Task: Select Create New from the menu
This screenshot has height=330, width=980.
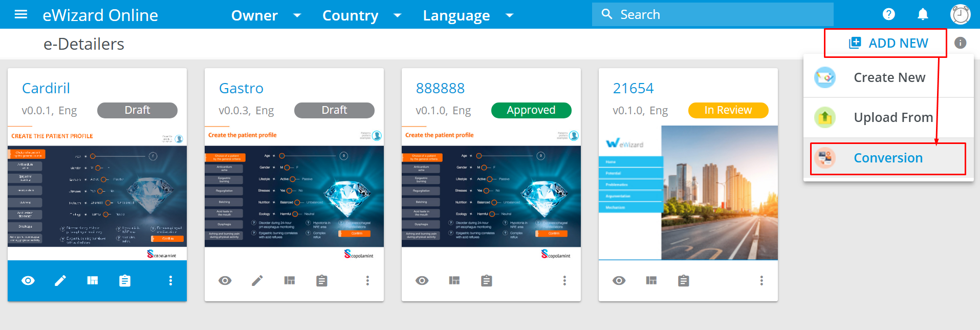Action: pyautogui.click(x=889, y=77)
